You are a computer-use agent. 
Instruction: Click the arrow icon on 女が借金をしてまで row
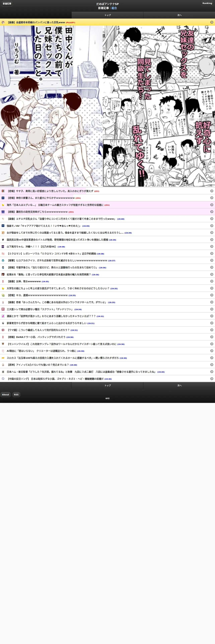[x=212, y=233]
